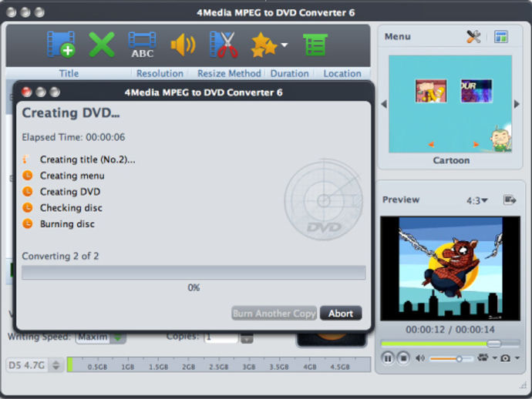Select second purple thumbnail in menu preview
The width and height of the screenshot is (532, 399).
476,91
